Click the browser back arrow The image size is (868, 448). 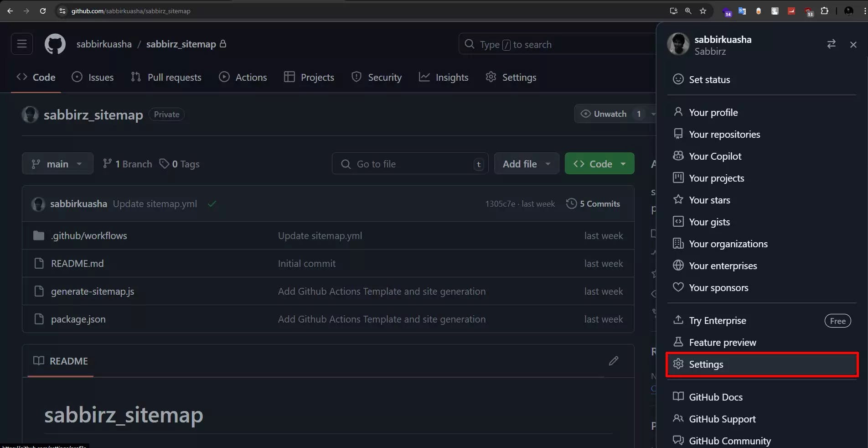(10, 11)
